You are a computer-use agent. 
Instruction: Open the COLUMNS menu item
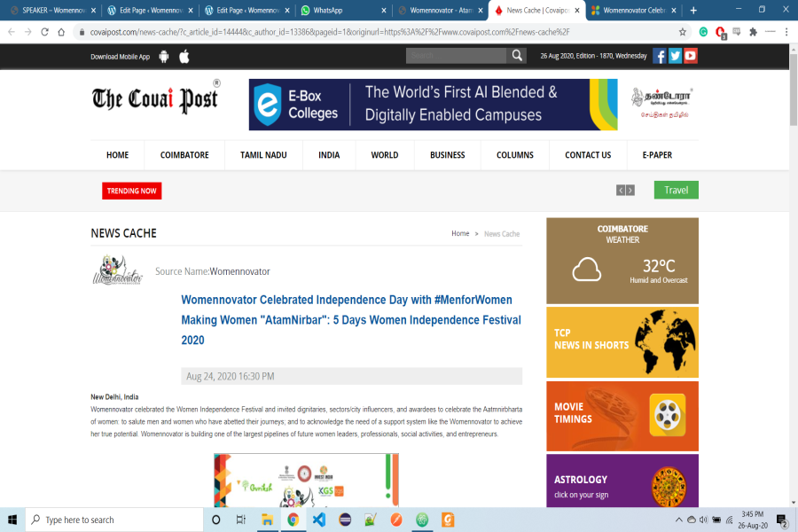point(515,155)
